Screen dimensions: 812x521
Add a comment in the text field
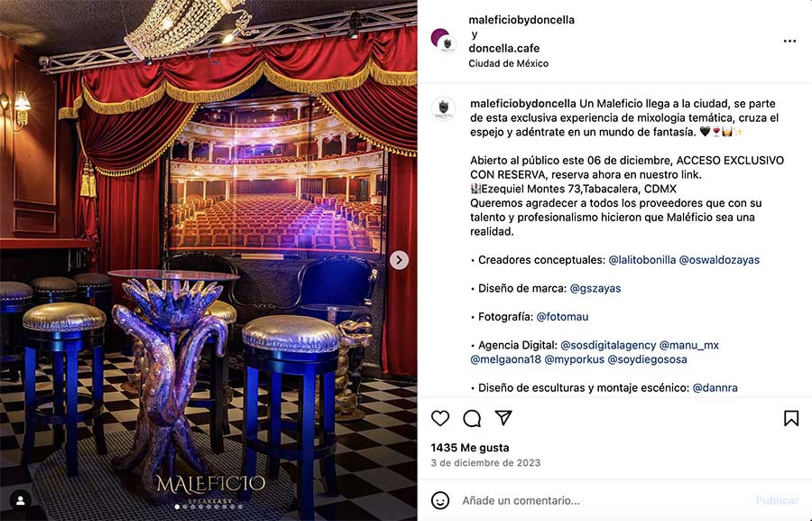[x=601, y=500]
